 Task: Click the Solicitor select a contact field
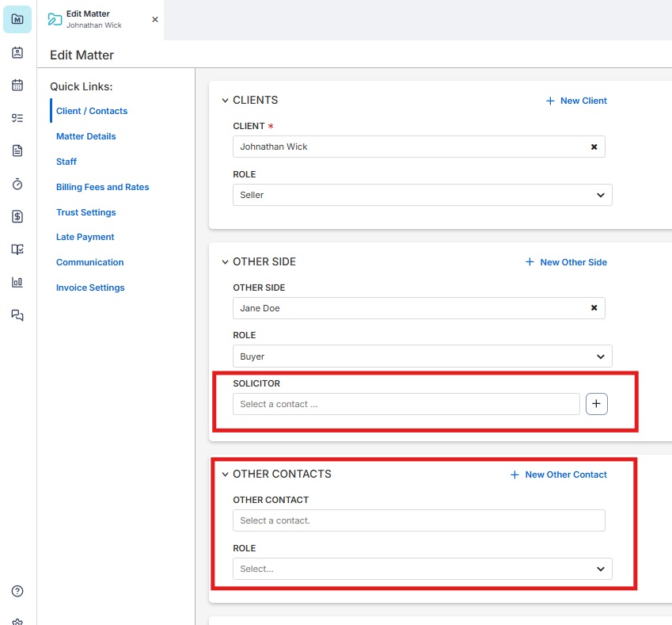[406, 404]
